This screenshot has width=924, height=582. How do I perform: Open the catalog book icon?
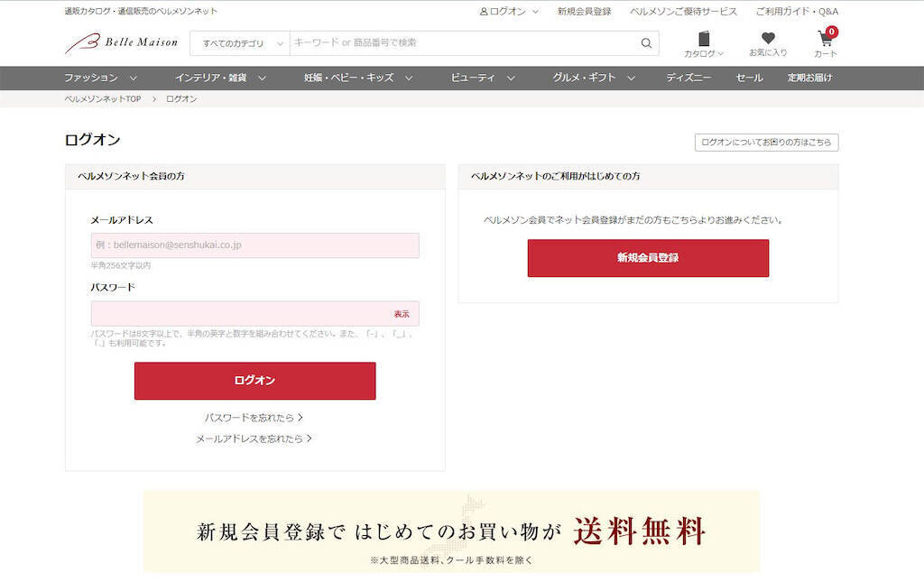(704, 40)
